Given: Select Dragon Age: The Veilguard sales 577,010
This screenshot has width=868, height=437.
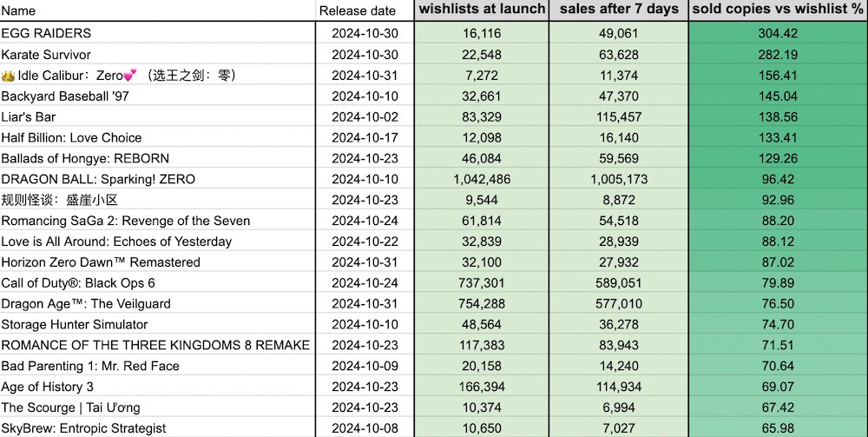Looking at the screenshot, I should (619, 303).
